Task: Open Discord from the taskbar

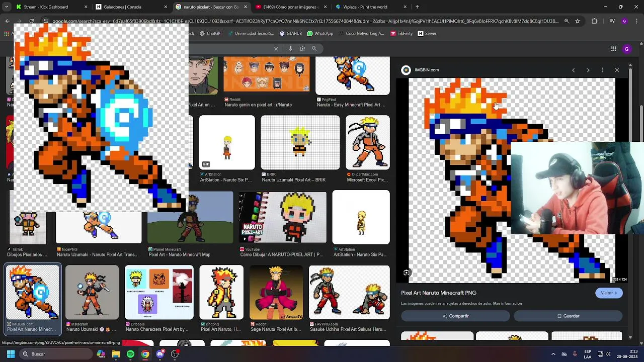Action: pyautogui.click(x=160, y=354)
